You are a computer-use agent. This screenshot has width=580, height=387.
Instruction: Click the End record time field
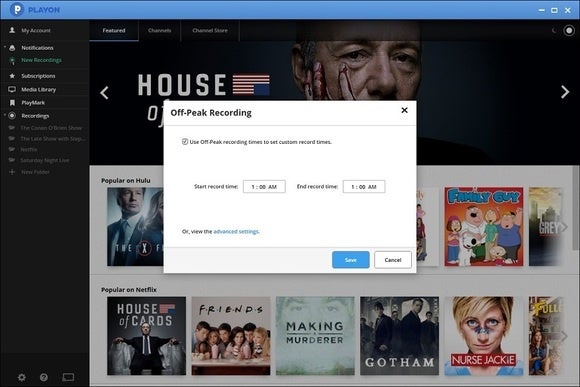[x=364, y=186]
